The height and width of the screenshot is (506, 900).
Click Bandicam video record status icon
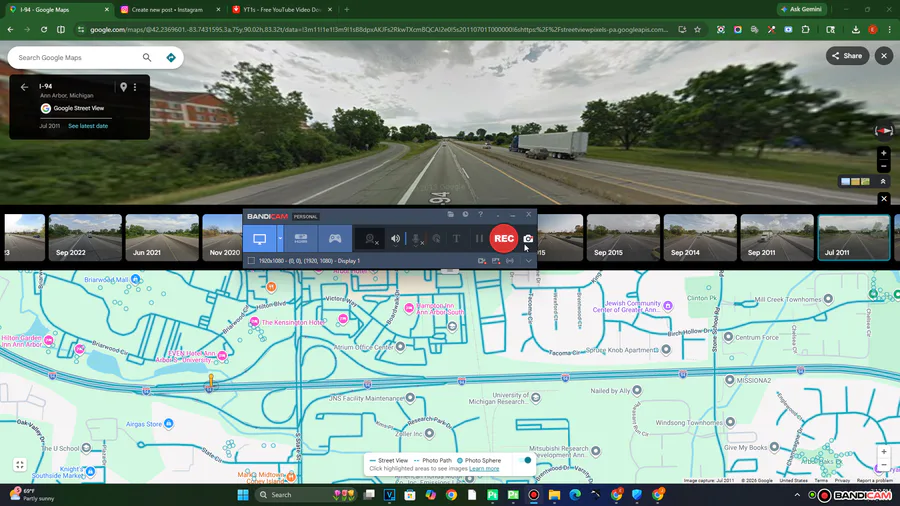coord(482,261)
